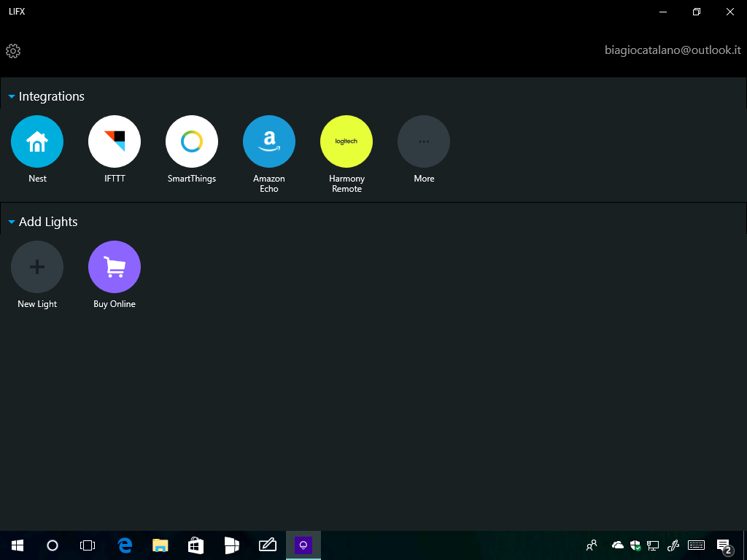The image size is (747, 560).
Task: Open the touch keyboard tray icon
Action: pos(696,545)
